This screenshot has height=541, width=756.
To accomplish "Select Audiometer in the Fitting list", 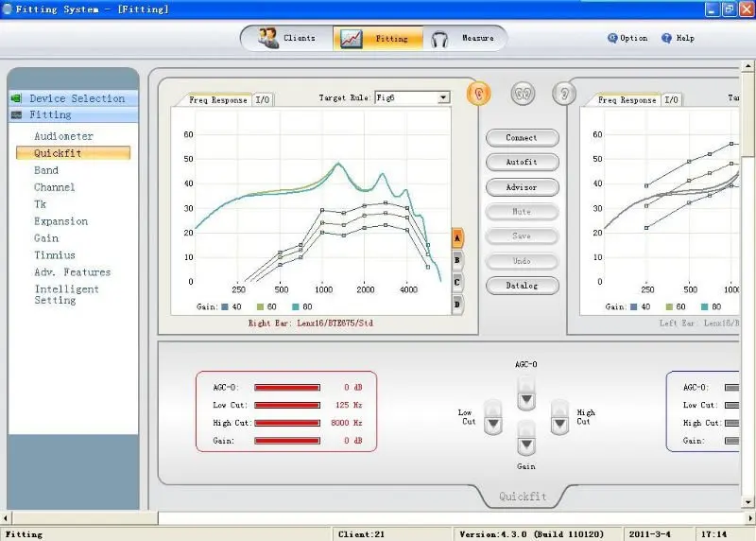I will point(63,136).
